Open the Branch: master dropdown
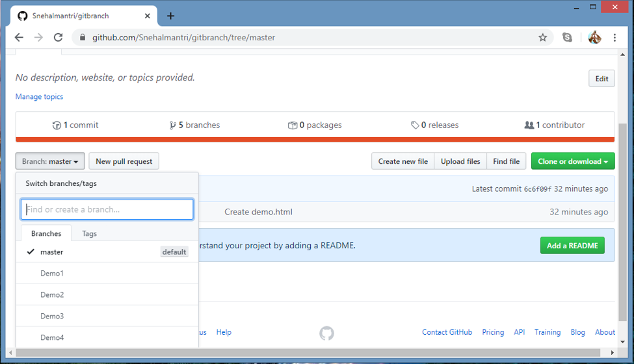634x364 pixels. 50,161
